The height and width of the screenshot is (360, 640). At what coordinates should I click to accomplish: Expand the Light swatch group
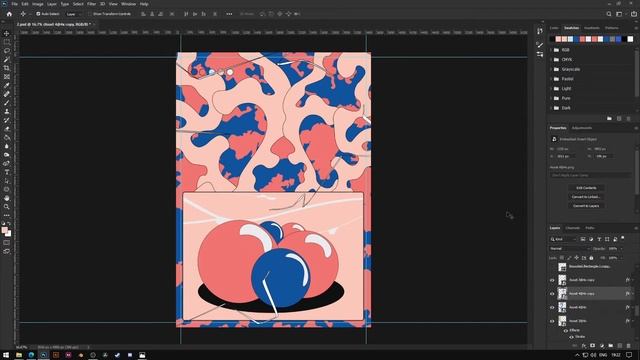coord(551,89)
